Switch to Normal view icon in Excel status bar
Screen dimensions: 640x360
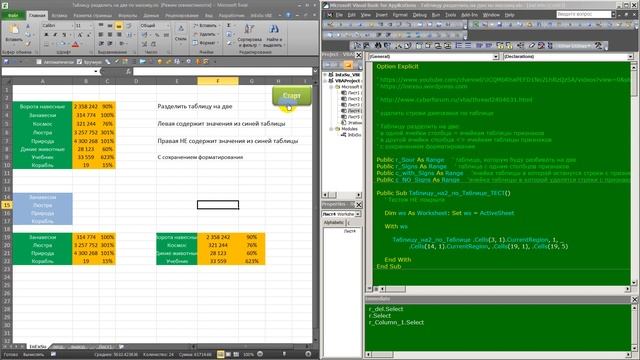tap(220, 354)
